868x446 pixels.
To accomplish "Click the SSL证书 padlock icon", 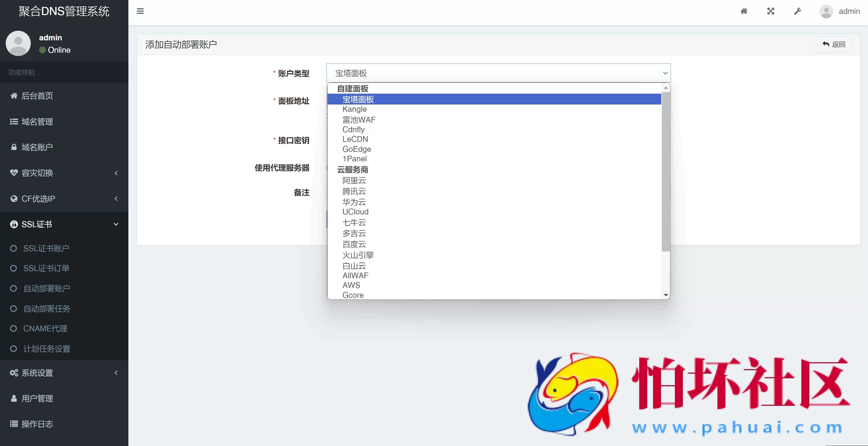I will (14, 224).
